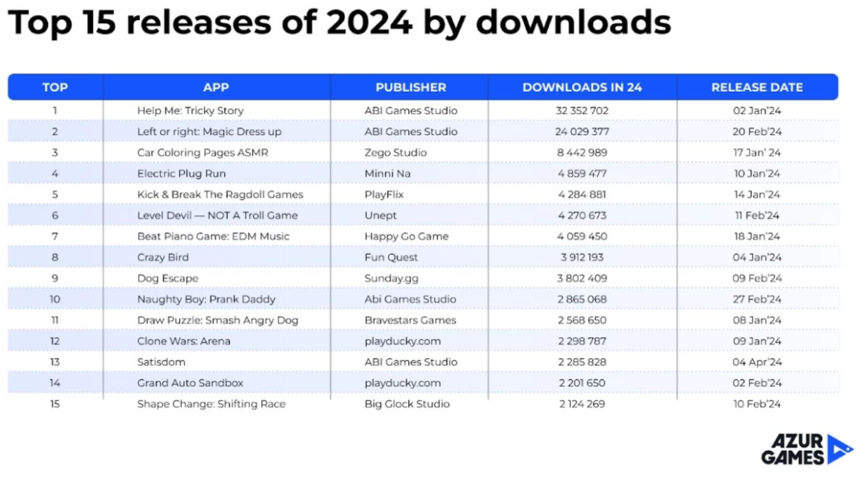The height and width of the screenshot is (495, 868).
Task: Click the Help Me: Tricky Story app name
Action: 190,111
